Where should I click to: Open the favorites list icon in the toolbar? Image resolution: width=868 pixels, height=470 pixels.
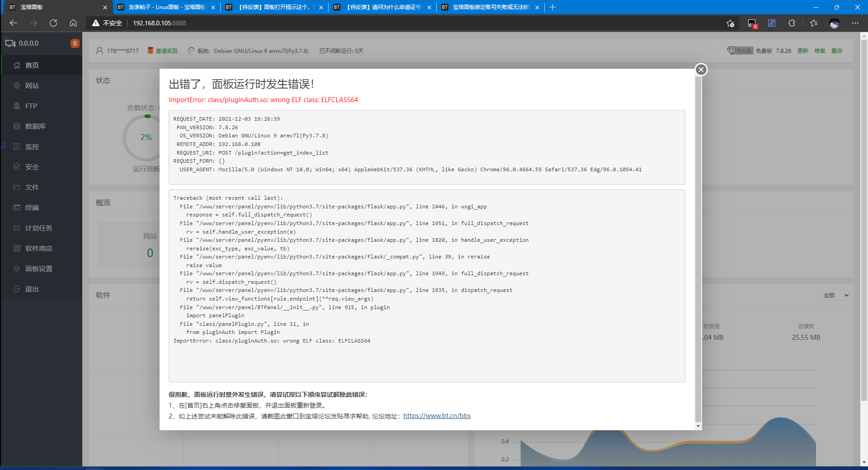pyautogui.click(x=814, y=23)
